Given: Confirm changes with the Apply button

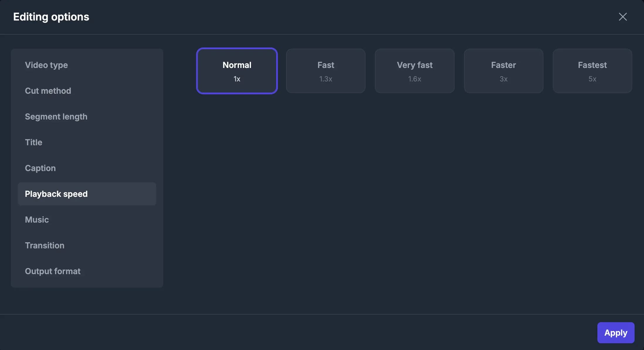Looking at the screenshot, I should pos(616,332).
